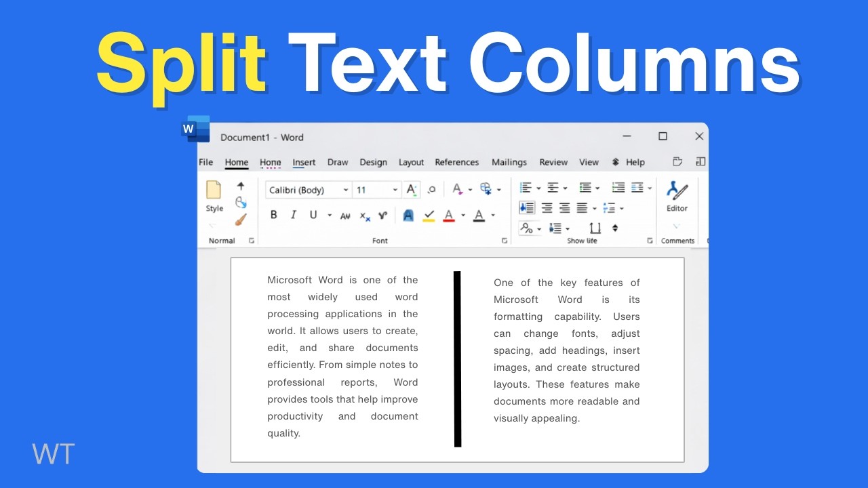This screenshot has height=488, width=868.
Task: Click the up arrow icon beside Style
Action: tap(241, 186)
